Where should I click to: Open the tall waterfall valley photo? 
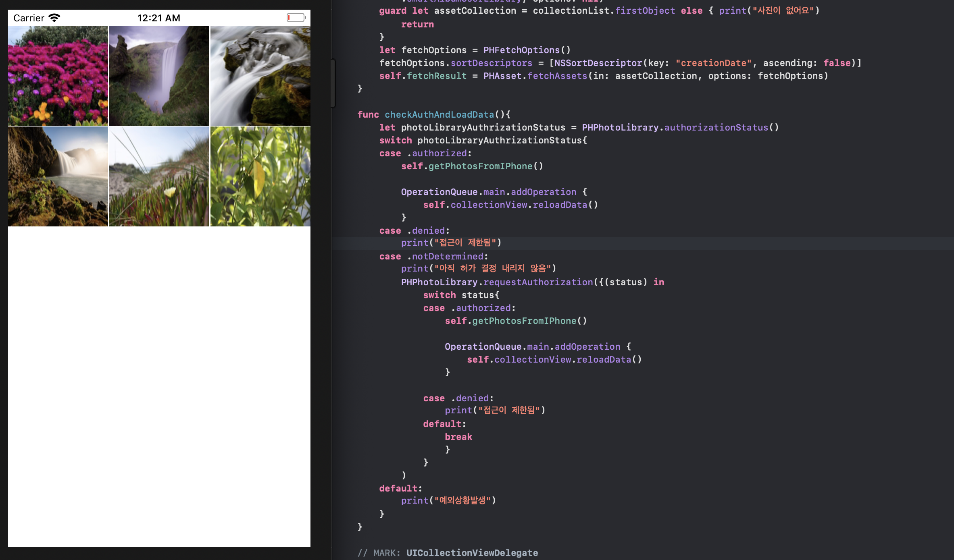point(159,76)
